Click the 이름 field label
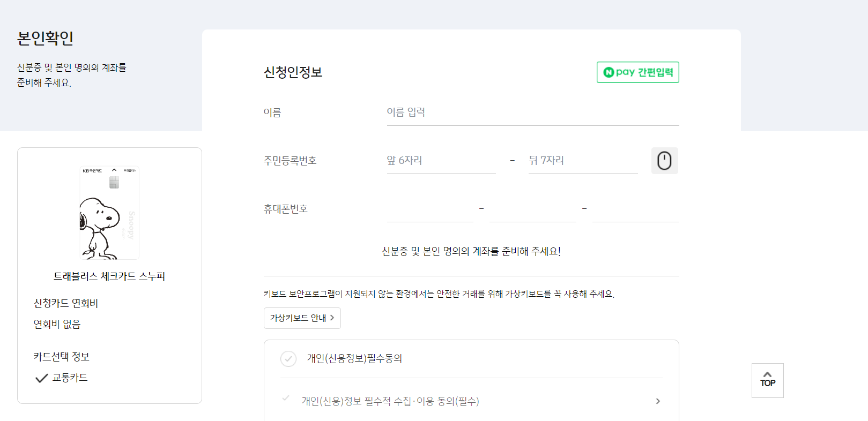This screenshot has width=868, height=421. [272, 112]
